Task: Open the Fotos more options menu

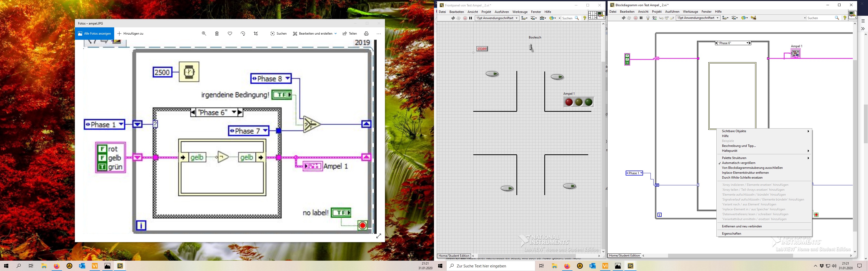Action: tap(379, 34)
